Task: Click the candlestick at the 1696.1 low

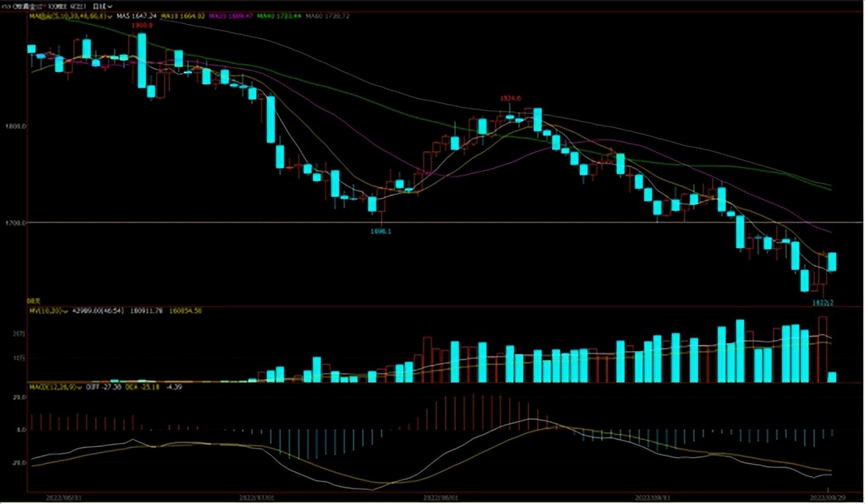Action: (x=381, y=207)
